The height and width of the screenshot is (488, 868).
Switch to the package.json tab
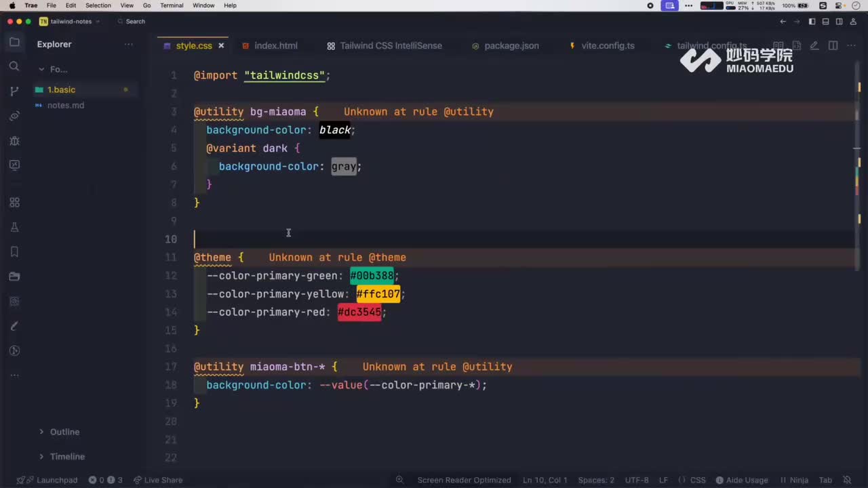click(x=505, y=45)
